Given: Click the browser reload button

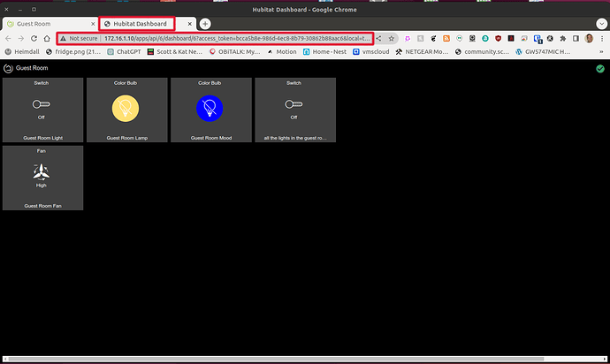Looking at the screenshot, I should coord(44,39).
